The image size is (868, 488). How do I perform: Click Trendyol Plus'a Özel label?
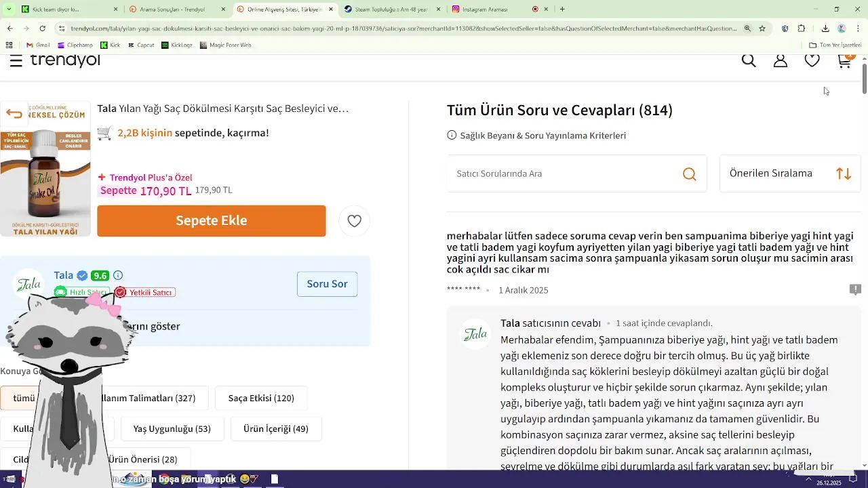tap(145, 178)
